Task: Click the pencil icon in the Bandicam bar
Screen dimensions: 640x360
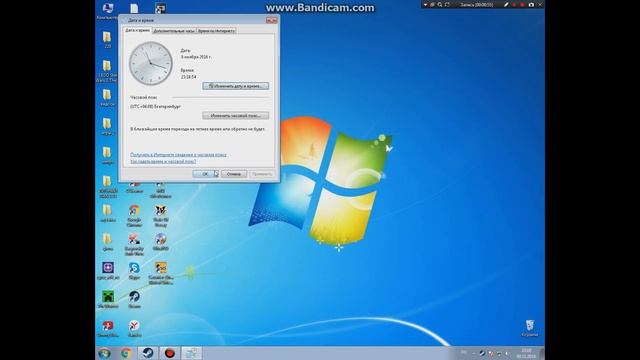Action: point(506,5)
